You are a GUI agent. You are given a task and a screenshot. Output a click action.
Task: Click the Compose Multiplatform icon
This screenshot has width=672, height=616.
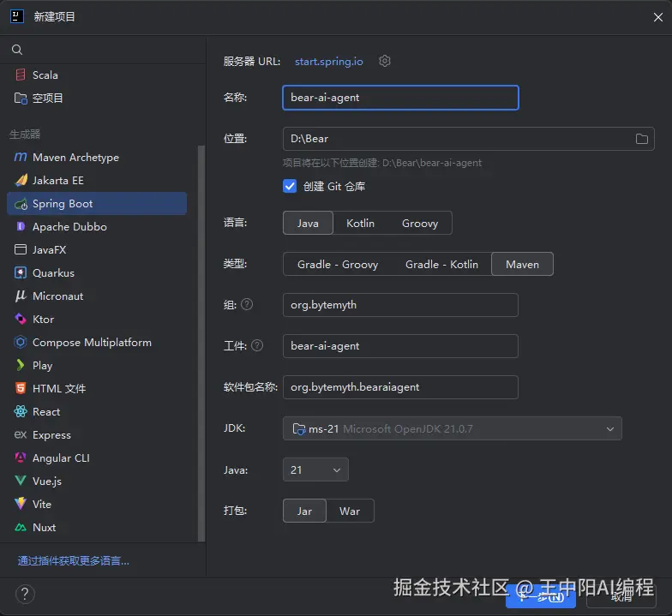tap(21, 343)
